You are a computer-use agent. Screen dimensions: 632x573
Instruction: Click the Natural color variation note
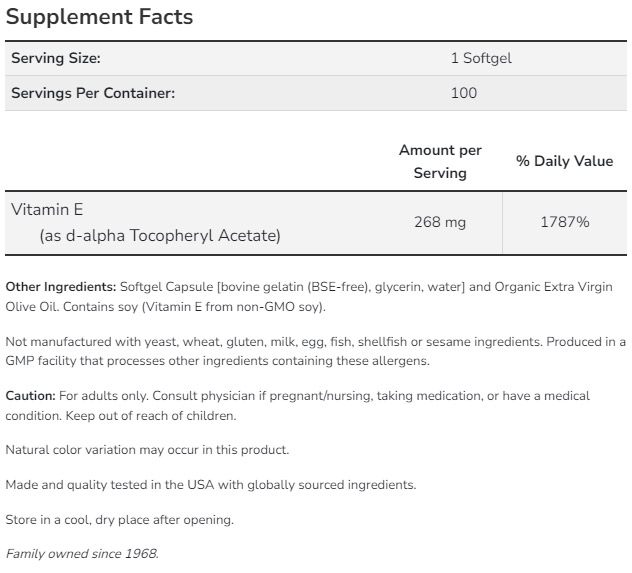(147, 450)
